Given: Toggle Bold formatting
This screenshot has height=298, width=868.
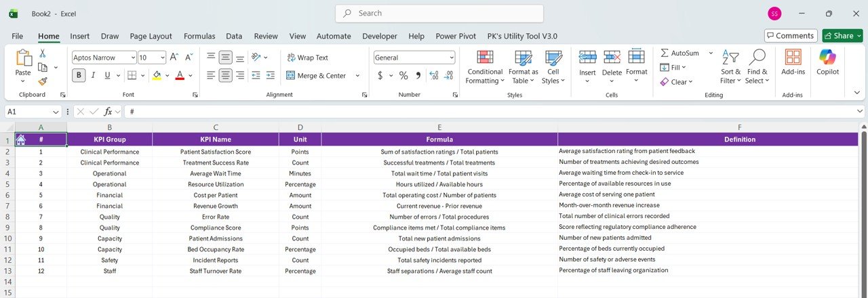Looking at the screenshot, I should [79, 75].
